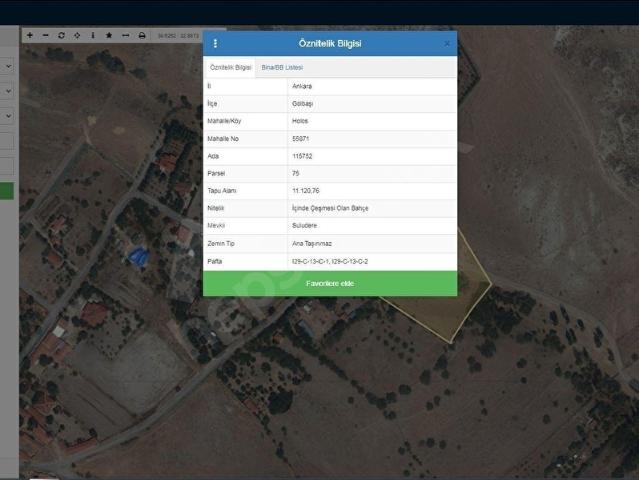Select the locate/crosshair tool icon

coord(77,35)
